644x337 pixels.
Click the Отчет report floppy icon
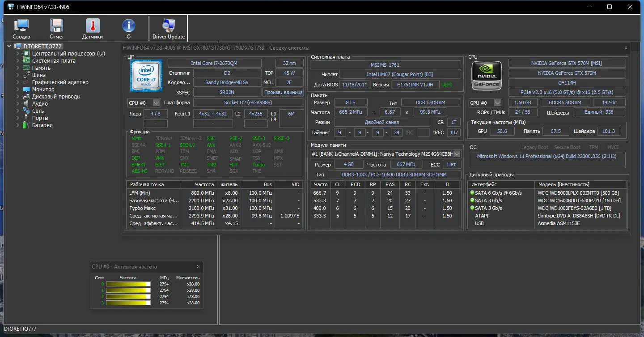coord(57,29)
